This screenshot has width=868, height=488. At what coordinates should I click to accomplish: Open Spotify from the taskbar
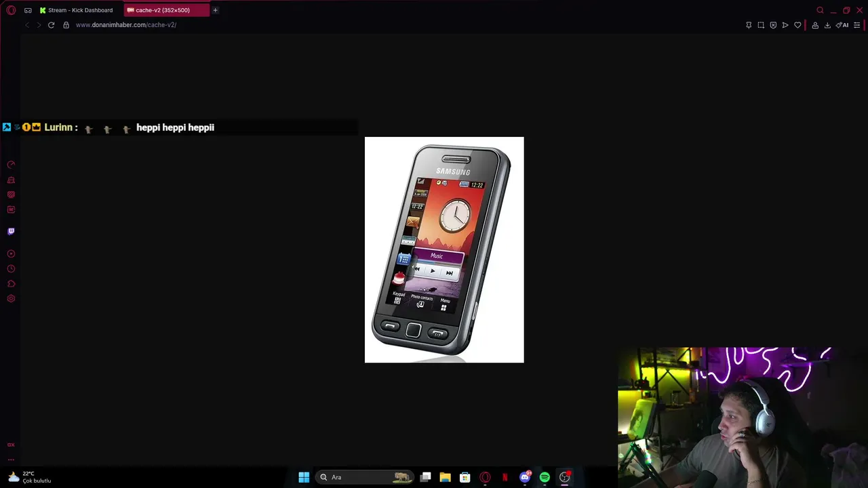tap(545, 477)
